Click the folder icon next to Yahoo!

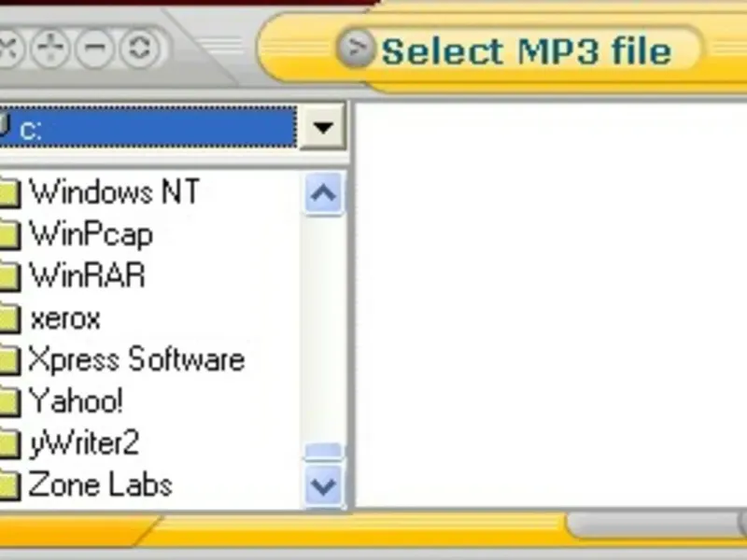(9, 402)
